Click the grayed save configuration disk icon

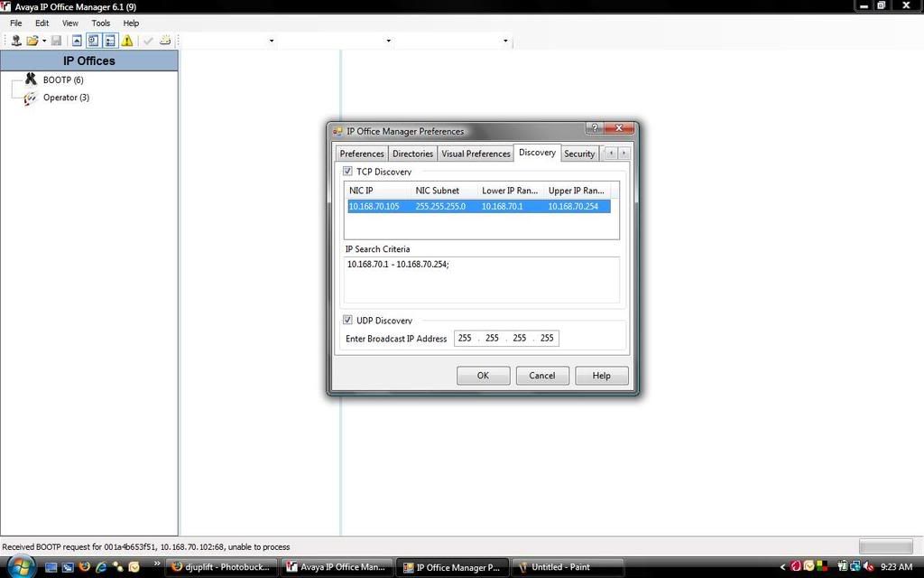(56, 41)
